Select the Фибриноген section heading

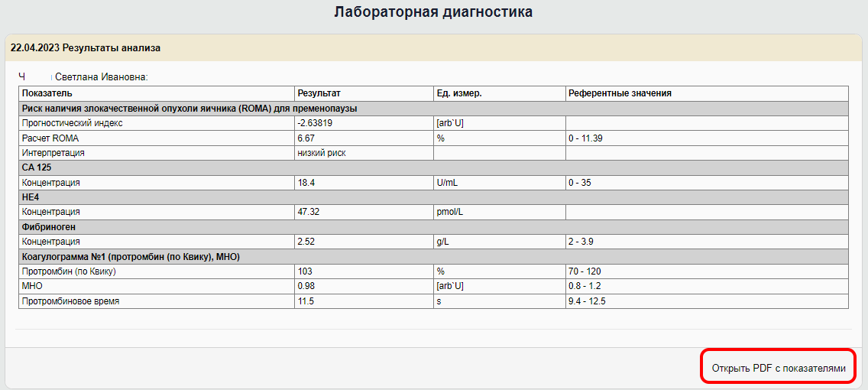(49, 227)
